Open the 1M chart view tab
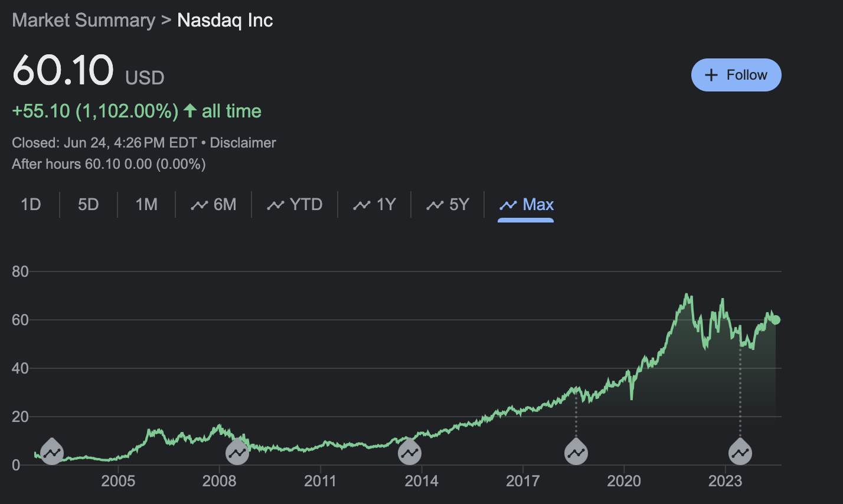The image size is (843, 504). pyautogui.click(x=146, y=204)
